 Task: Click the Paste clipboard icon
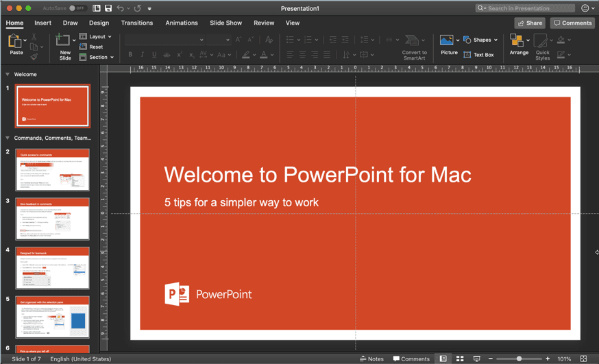pyautogui.click(x=15, y=42)
